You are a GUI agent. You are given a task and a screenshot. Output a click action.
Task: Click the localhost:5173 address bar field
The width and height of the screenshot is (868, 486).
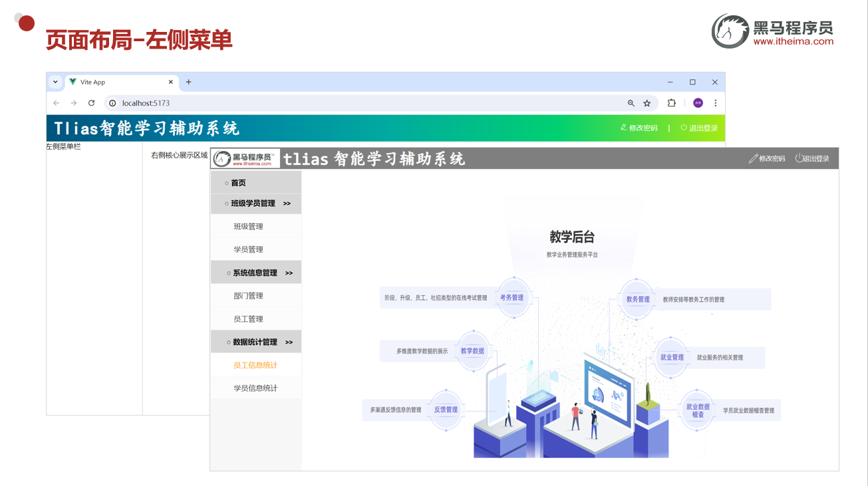[x=145, y=103]
